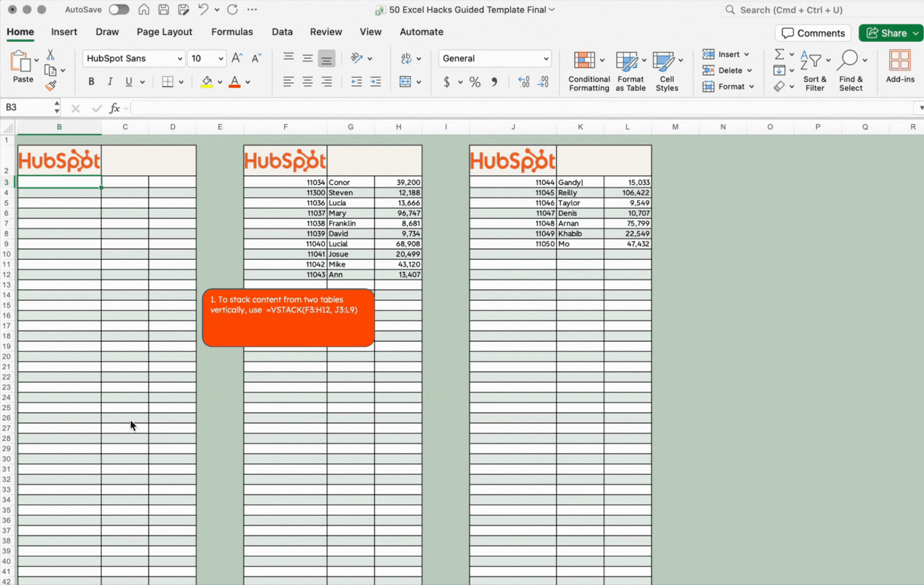Open the HubSpot Sans font dropdown
This screenshot has height=585, width=924.
pos(180,59)
